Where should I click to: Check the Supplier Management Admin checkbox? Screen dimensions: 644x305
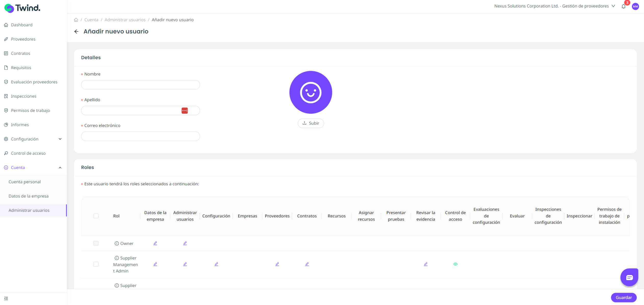click(96, 264)
